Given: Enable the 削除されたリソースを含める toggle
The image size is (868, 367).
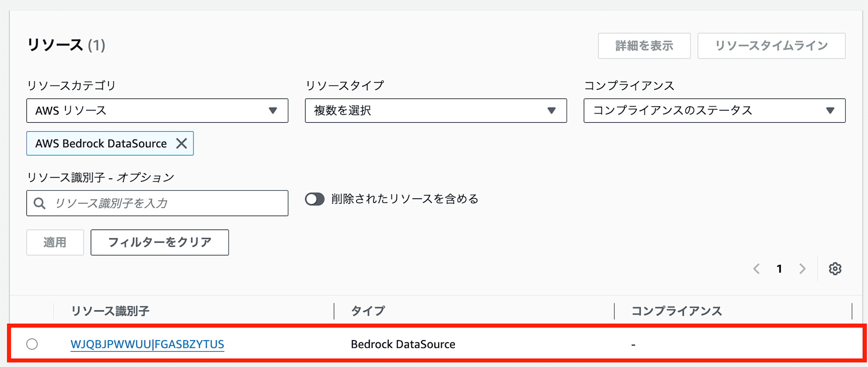Looking at the screenshot, I should (x=315, y=199).
